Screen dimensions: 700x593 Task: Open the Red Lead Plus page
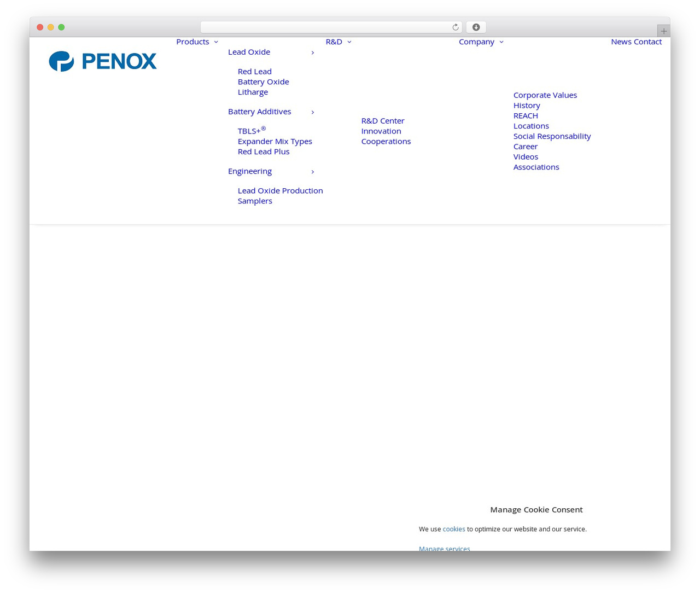(x=264, y=152)
